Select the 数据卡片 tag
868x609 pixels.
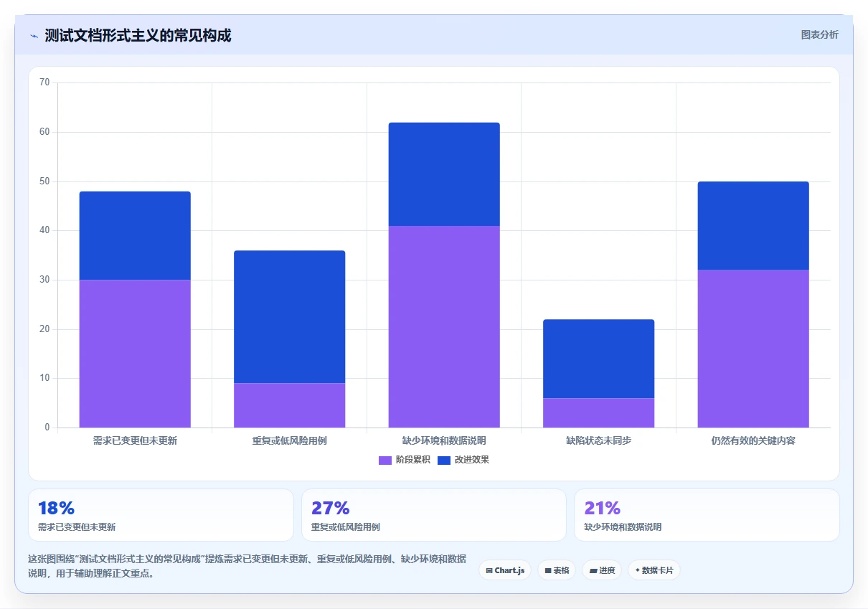click(654, 570)
